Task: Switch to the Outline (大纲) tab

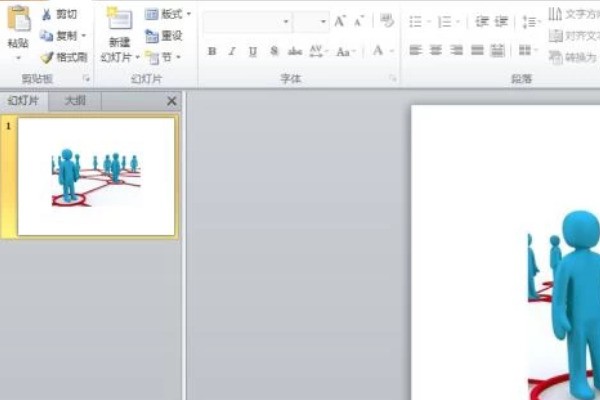Action: click(x=75, y=101)
